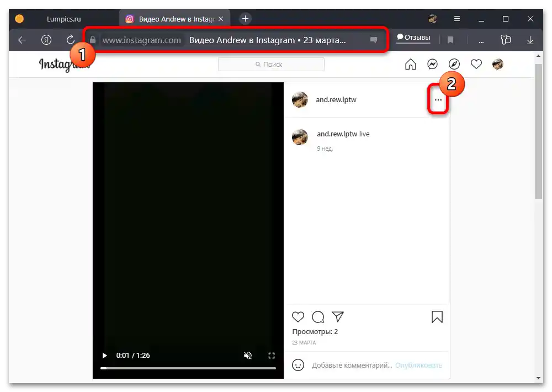
Task: Click the Instagram search field
Action: 271,64
